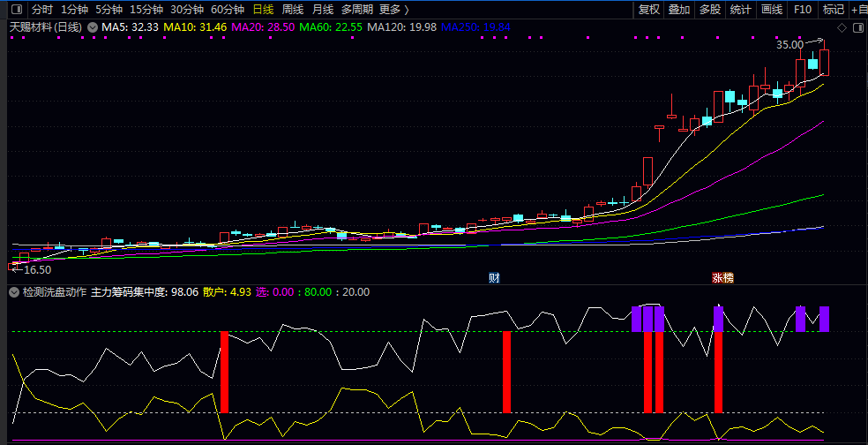Screen dimensions: 868x445
Task: Open the 涨榜 event marker on timeline
Action: tap(722, 278)
